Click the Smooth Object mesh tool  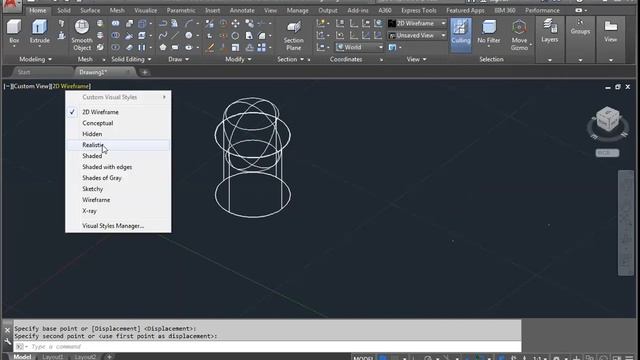click(x=82, y=36)
